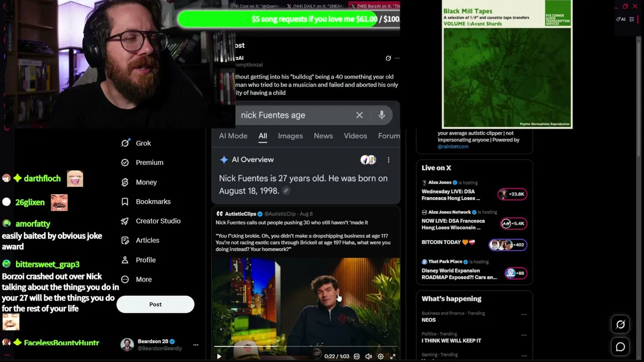Expand the video to fullscreen
The height and width of the screenshot is (362, 644).
coord(393,356)
